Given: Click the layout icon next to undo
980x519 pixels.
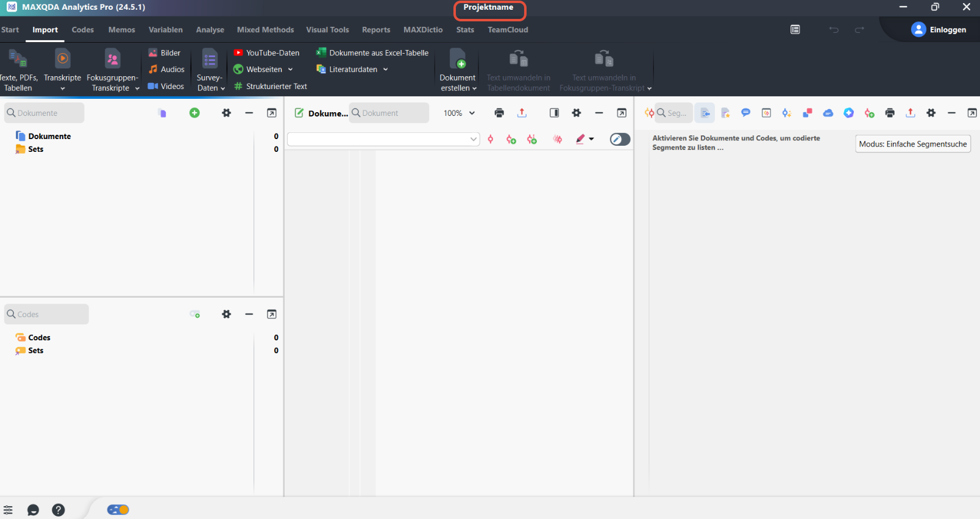Looking at the screenshot, I should (795, 30).
